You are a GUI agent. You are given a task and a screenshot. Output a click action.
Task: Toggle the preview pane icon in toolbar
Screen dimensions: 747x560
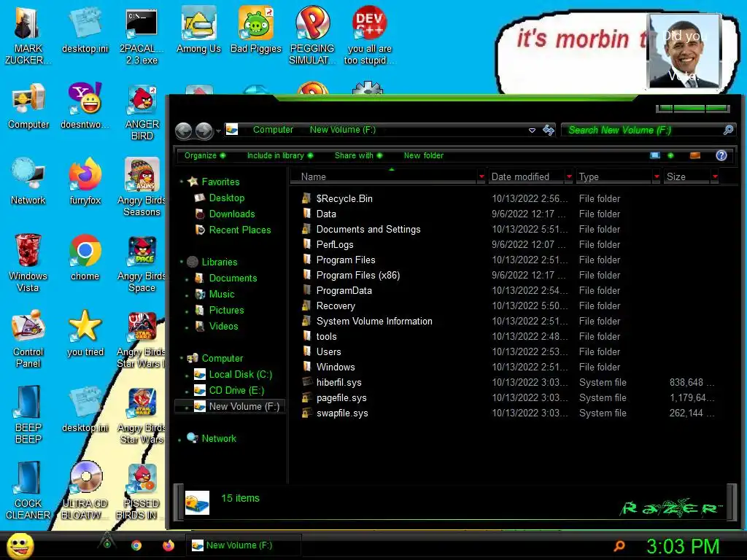[x=695, y=155]
